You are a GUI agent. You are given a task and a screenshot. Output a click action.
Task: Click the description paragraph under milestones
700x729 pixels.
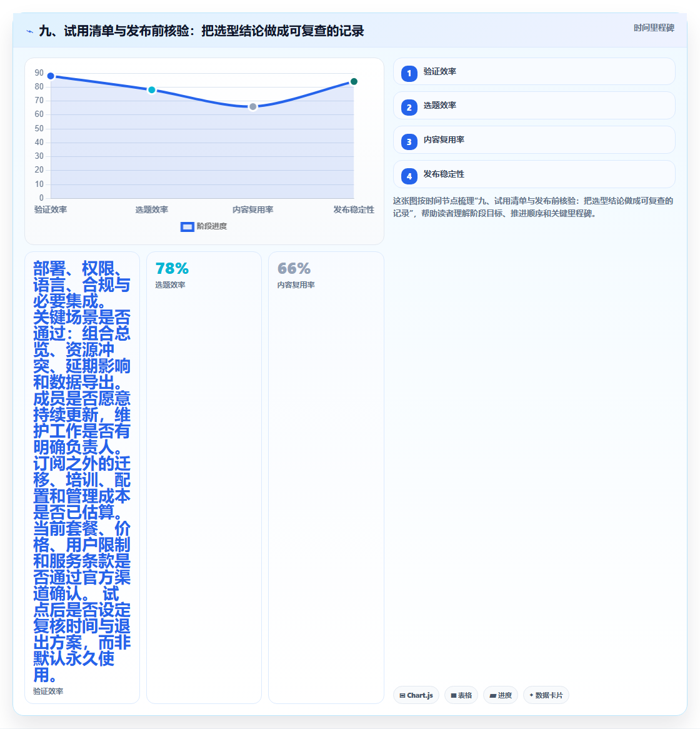[x=533, y=208]
